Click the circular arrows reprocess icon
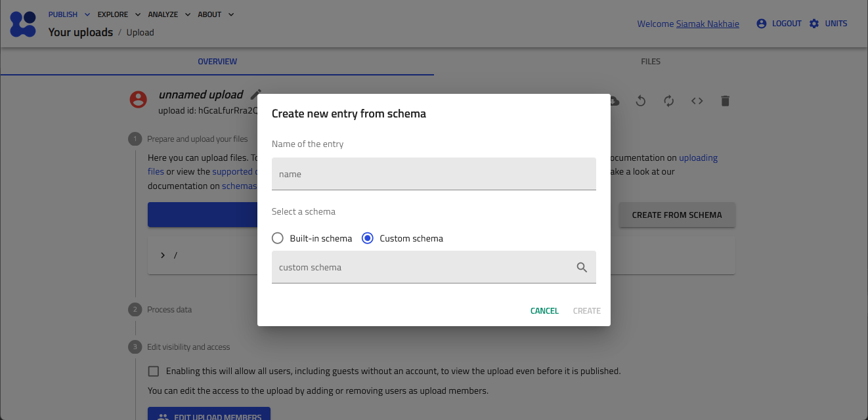Viewport: 868px width, 420px height. [x=668, y=101]
